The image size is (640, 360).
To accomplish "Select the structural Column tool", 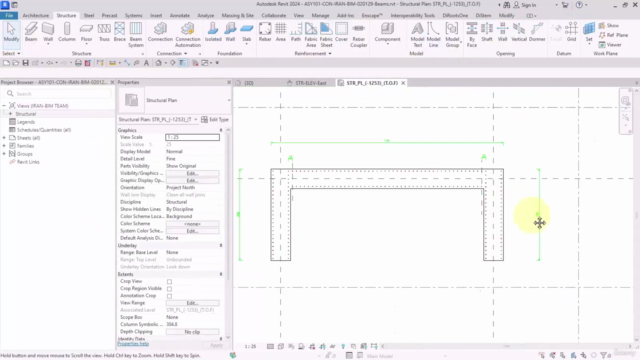I will point(67,32).
